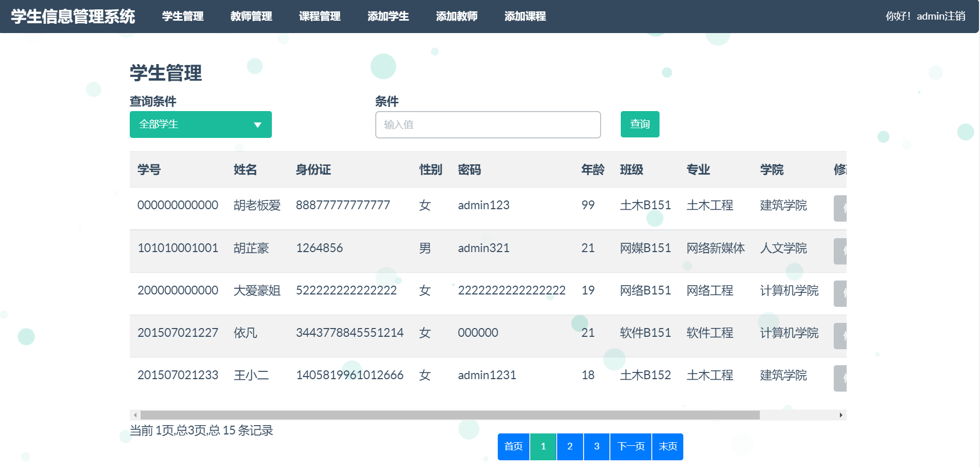Viewport: 980px width, 467px height.
Task: Click 下一页 to view next page
Action: (631, 446)
